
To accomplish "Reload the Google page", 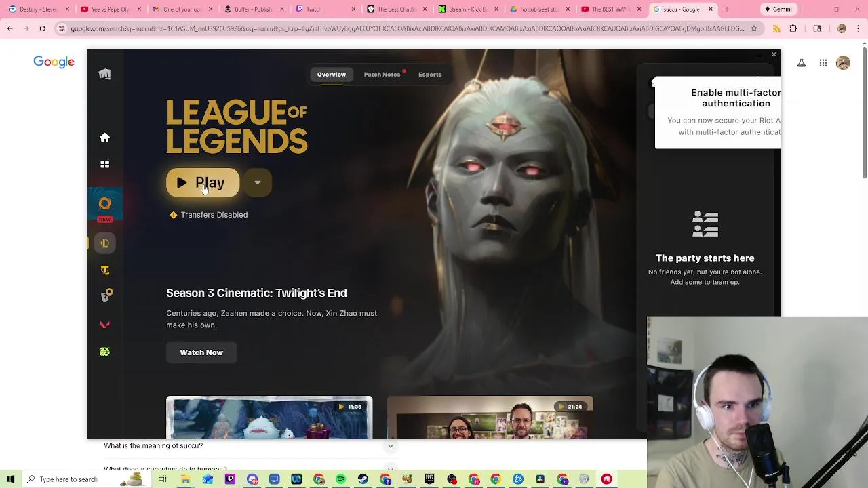I will coord(42,28).
